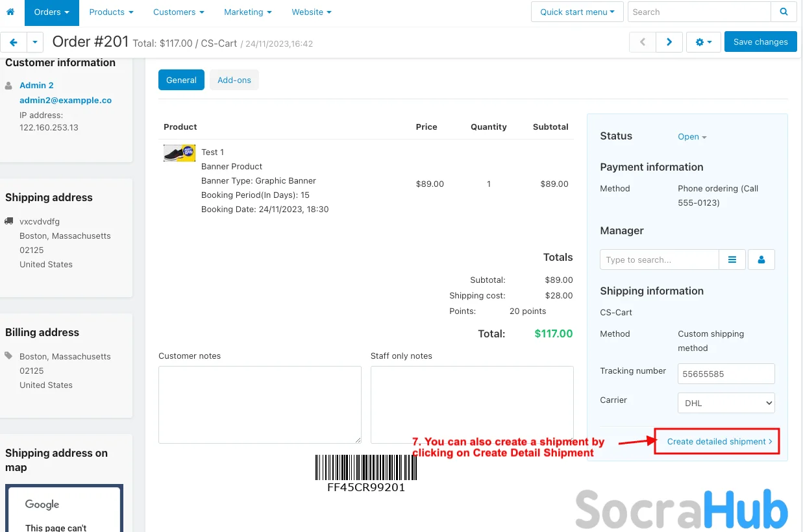Screen dimensions: 803x532
Task: Click the Save changes button
Action: point(760,42)
